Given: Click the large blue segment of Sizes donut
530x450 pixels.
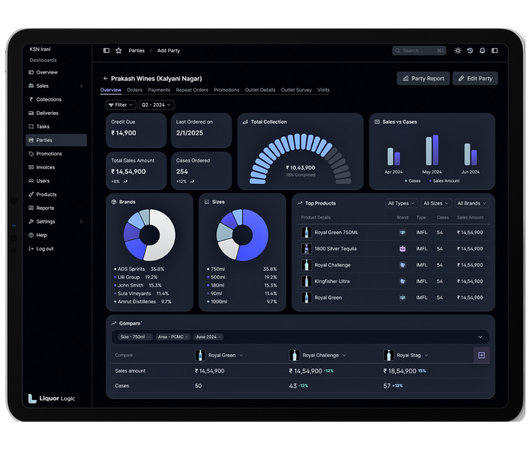Looking at the screenshot, I should pos(256,237).
